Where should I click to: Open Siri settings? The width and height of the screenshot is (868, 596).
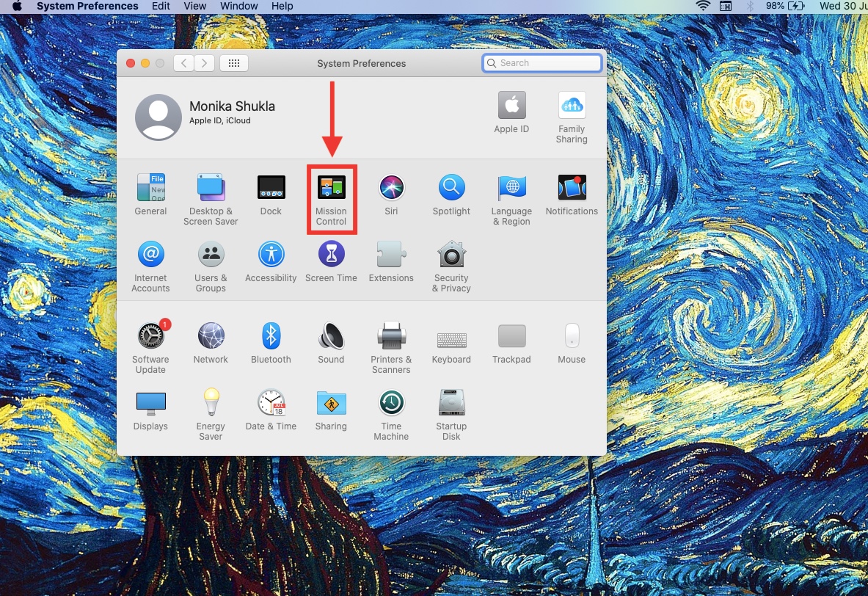pos(391,188)
